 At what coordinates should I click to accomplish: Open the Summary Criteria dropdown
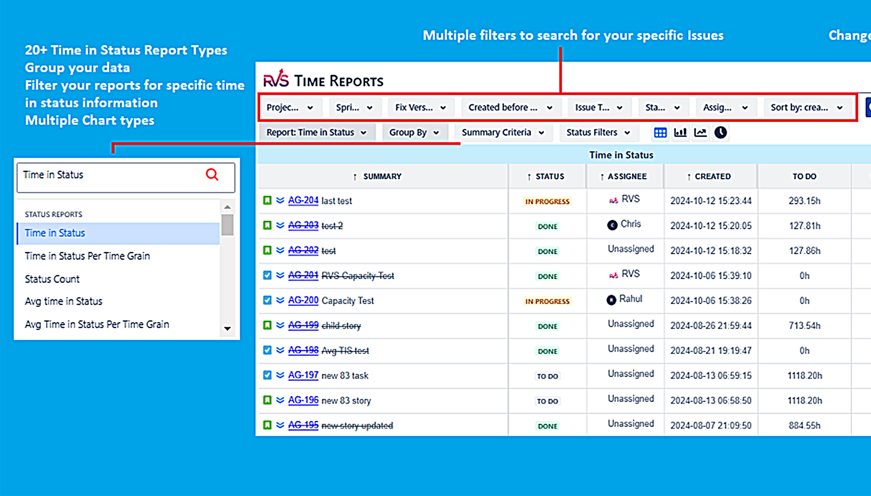503,133
